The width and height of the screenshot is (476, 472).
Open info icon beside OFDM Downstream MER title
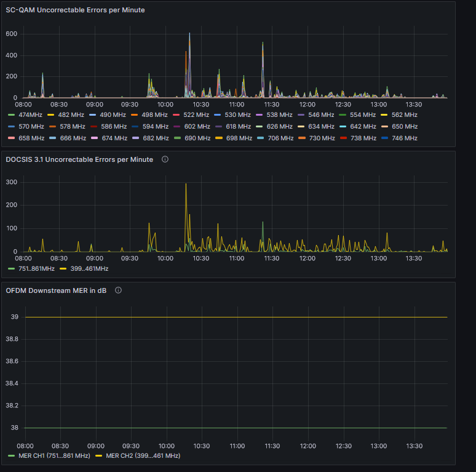(118, 290)
